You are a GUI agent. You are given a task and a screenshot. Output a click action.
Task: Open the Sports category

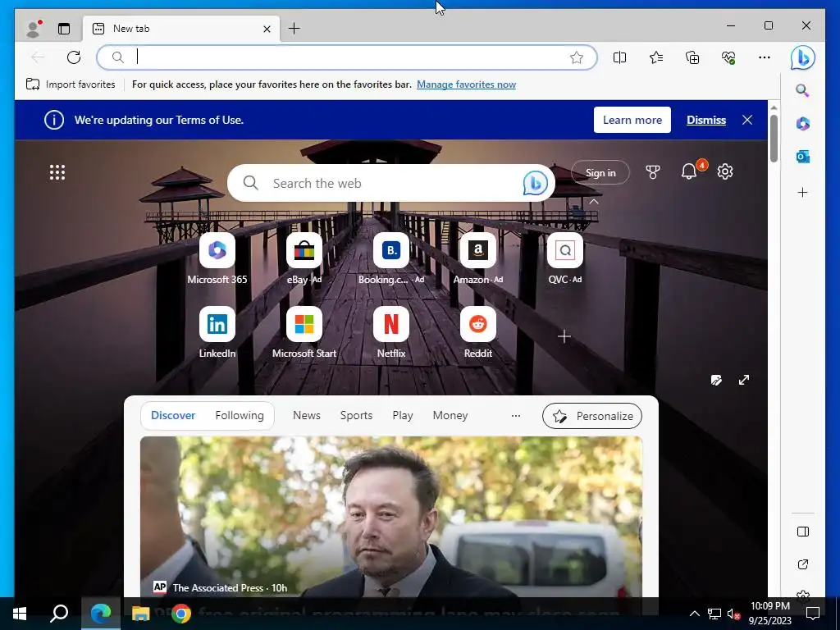click(x=356, y=415)
